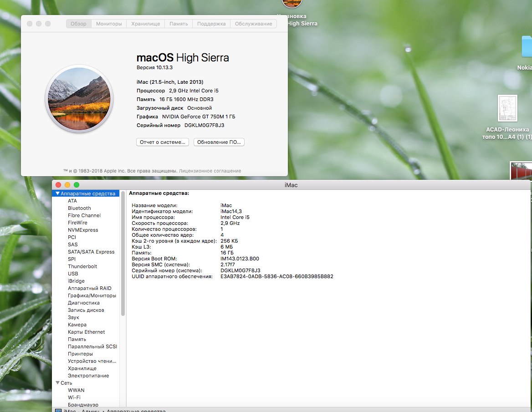
Task: Click the iMac (21.5-inch, Late 2013) text
Action: click(x=170, y=82)
